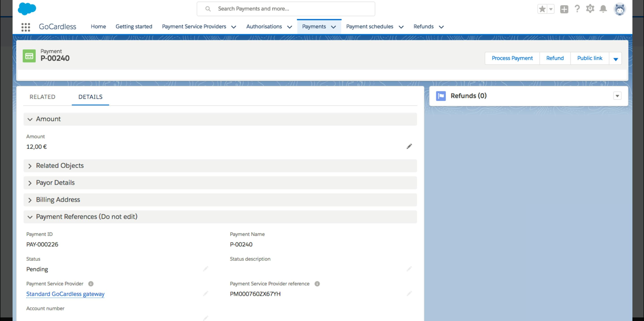Image resolution: width=644 pixels, height=321 pixels.
Task: Edit Amount with the pencil icon
Action: tap(409, 146)
